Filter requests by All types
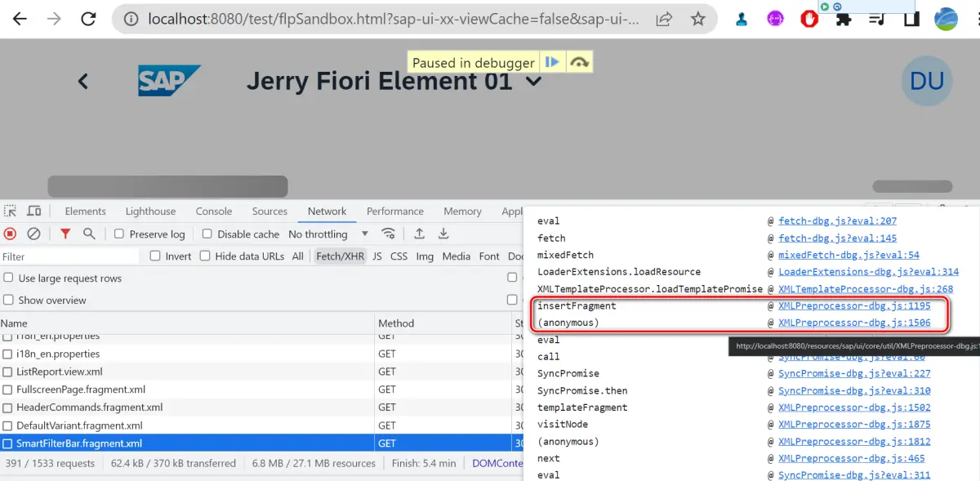The height and width of the screenshot is (481, 980). 298,256
